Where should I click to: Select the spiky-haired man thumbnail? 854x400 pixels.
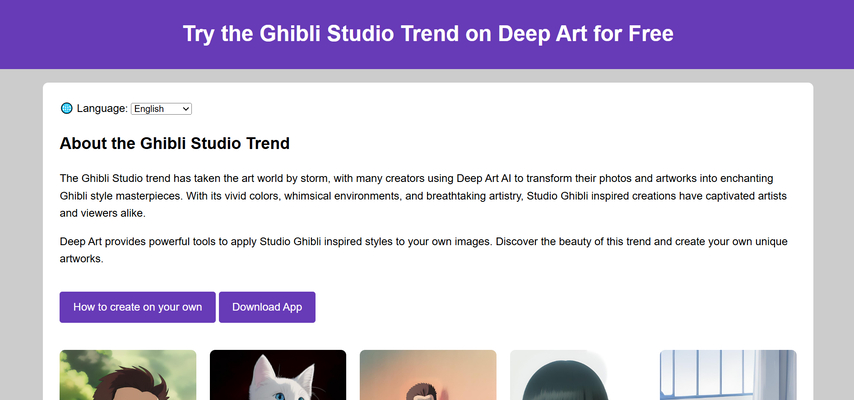(128, 375)
